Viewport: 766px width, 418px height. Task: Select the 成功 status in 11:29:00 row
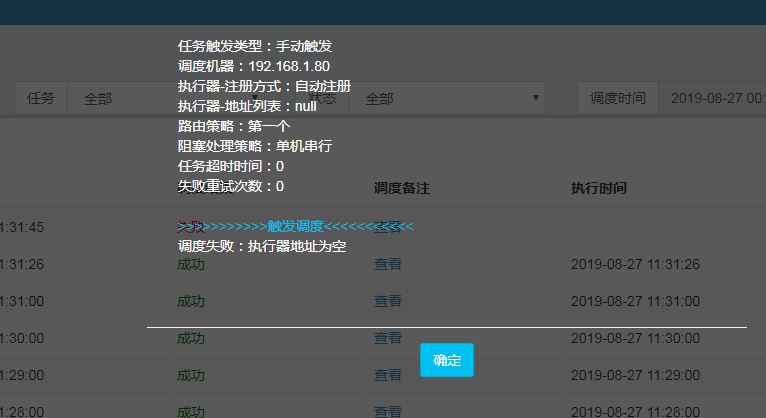(x=191, y=375)
